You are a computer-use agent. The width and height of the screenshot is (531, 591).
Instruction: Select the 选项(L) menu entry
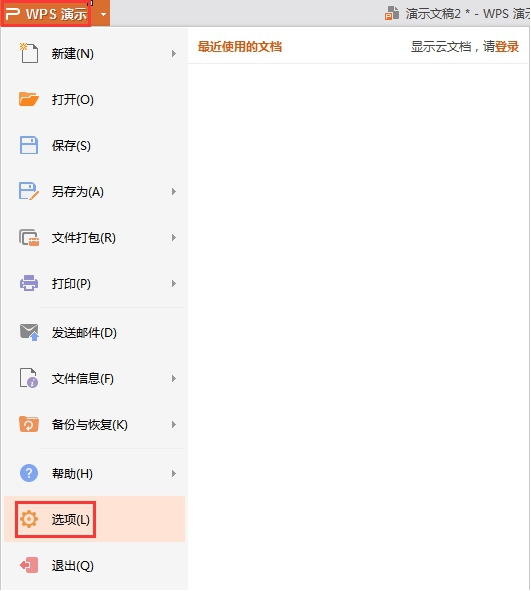[94, 519]
